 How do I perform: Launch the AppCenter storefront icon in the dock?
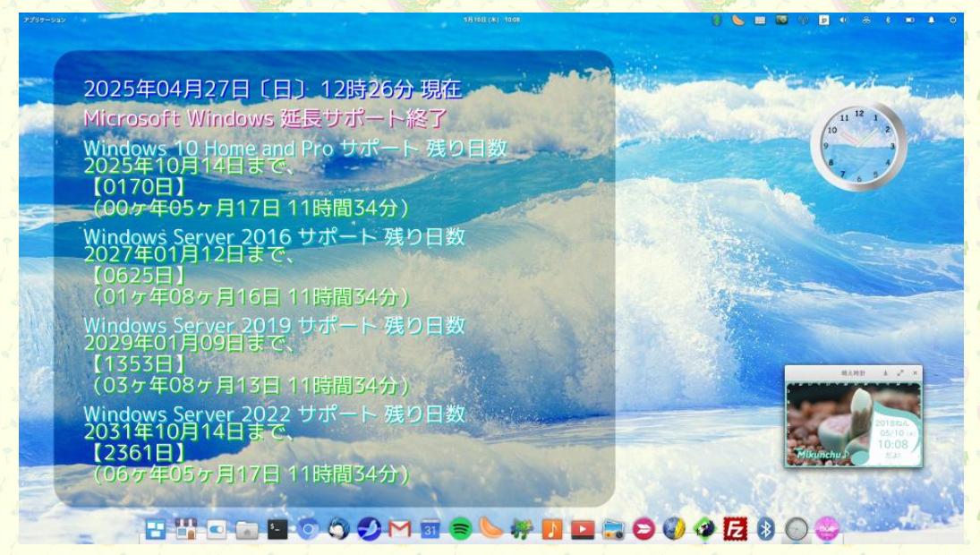[x=185, y=529]
